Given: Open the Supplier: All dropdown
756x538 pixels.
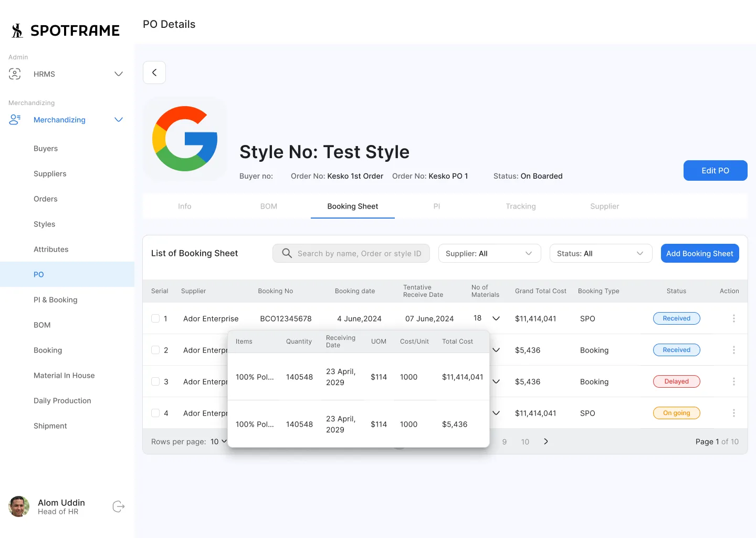Looking at the screenshot, I should pos(489,253).
